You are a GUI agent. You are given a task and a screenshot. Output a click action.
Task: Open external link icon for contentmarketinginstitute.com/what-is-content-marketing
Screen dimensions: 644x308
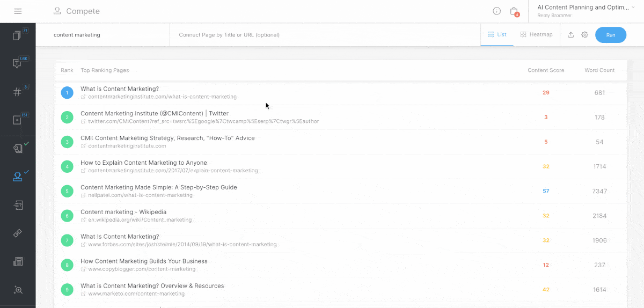coord(83,97)
